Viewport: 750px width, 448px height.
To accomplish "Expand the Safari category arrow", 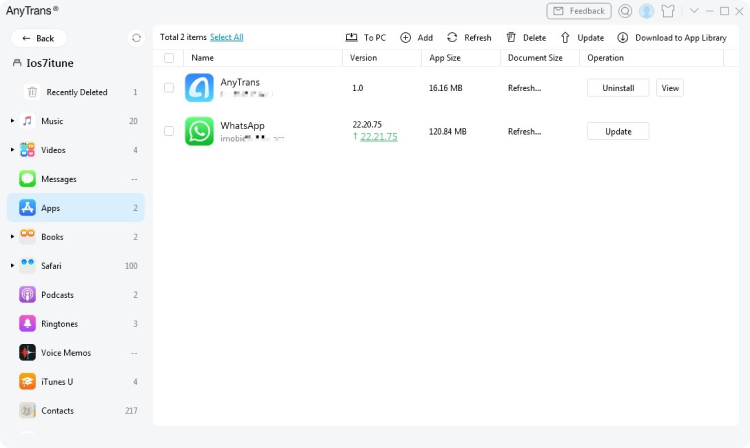I will (12, 266).
